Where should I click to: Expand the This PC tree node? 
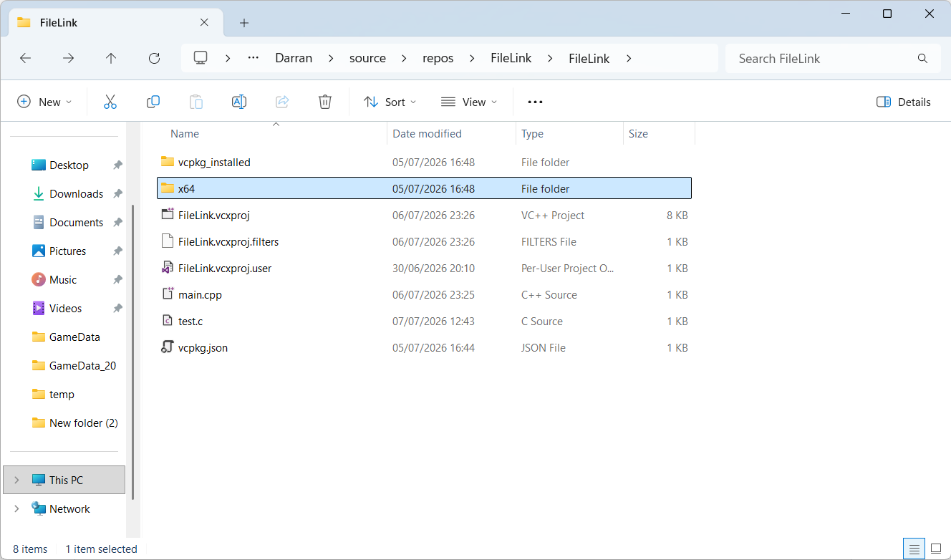point(16,480)
